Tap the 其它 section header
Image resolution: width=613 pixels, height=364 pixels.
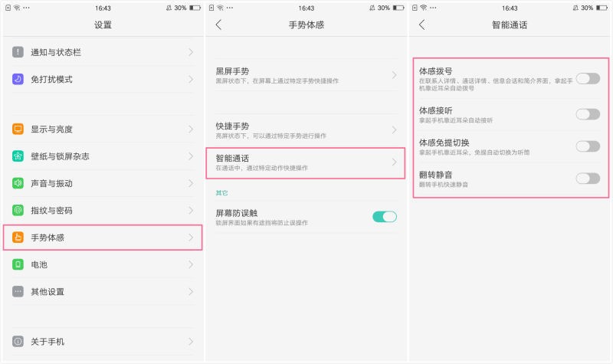pos(221,193)
